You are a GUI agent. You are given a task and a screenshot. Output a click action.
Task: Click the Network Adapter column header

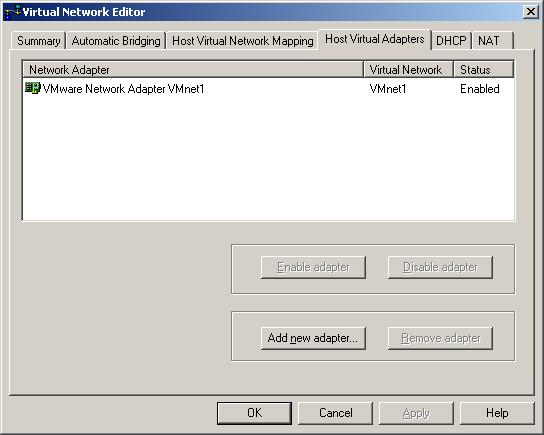(x=193, y=69)
